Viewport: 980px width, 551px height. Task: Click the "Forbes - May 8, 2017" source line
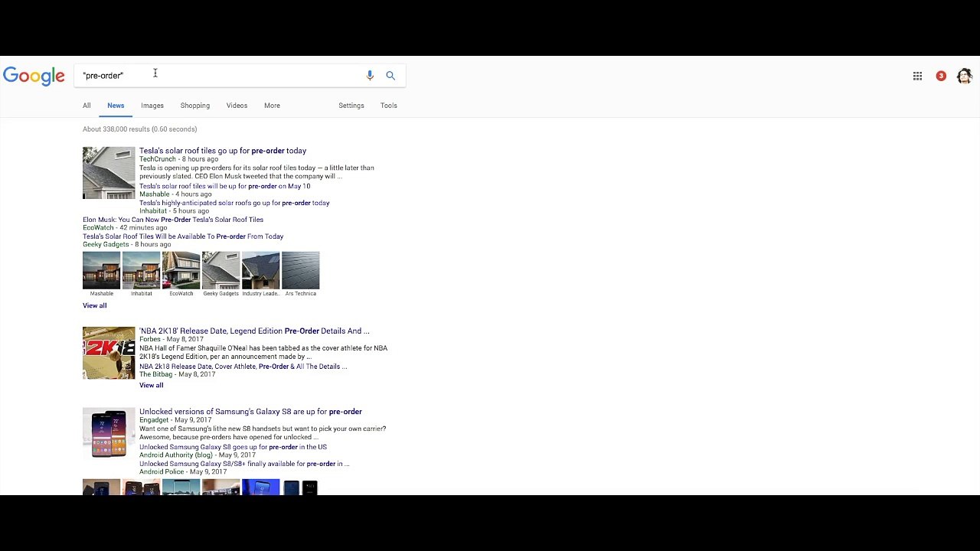pyautogui.click(x=171, y=339)
